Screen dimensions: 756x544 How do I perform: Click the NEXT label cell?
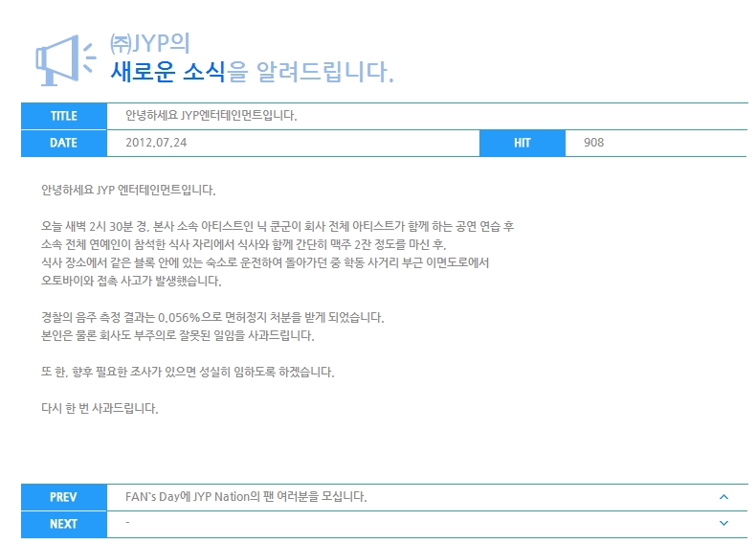point(64,524)
